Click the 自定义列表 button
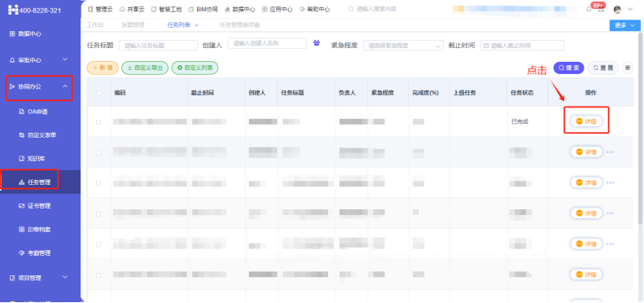The width and height of the screenshot is (644, 303). (x=195, y=68)
